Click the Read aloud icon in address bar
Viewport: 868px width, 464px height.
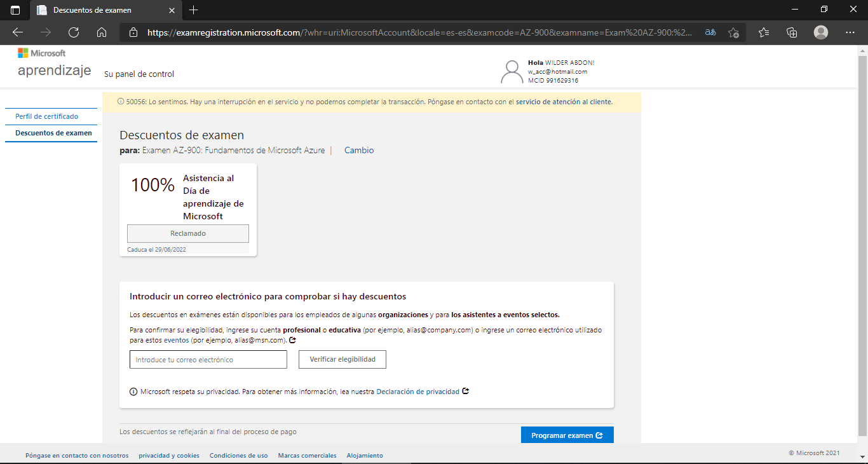[x=710, y=32]
